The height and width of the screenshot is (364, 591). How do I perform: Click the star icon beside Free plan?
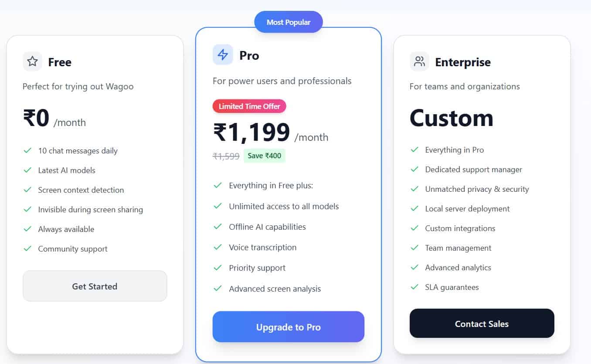[x=32, y=61]
